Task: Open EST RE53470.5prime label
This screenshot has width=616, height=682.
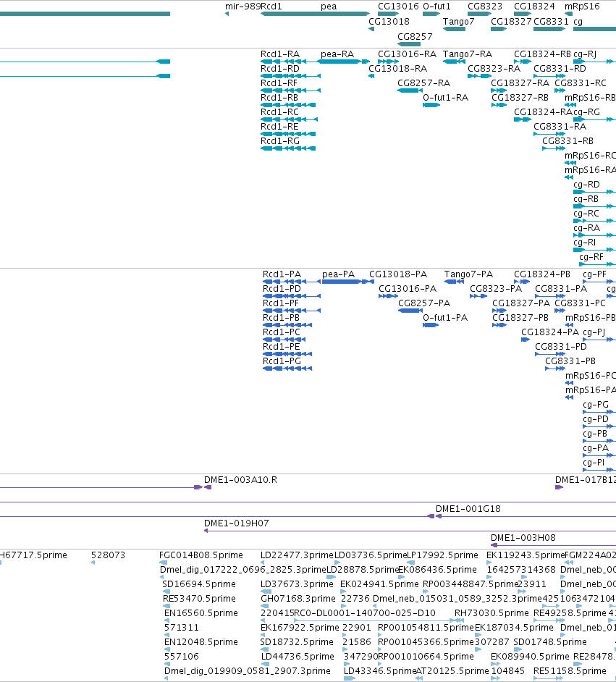Action: point(200,599)
